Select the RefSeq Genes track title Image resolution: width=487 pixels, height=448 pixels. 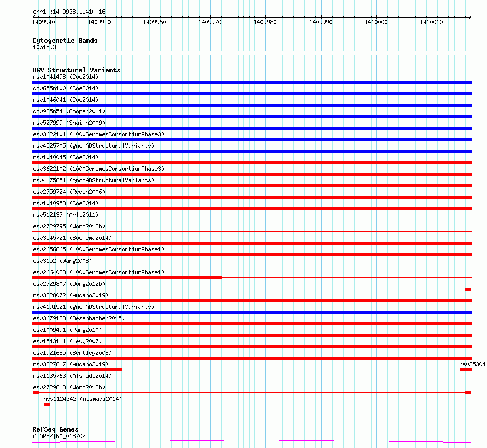click(55, 429)
